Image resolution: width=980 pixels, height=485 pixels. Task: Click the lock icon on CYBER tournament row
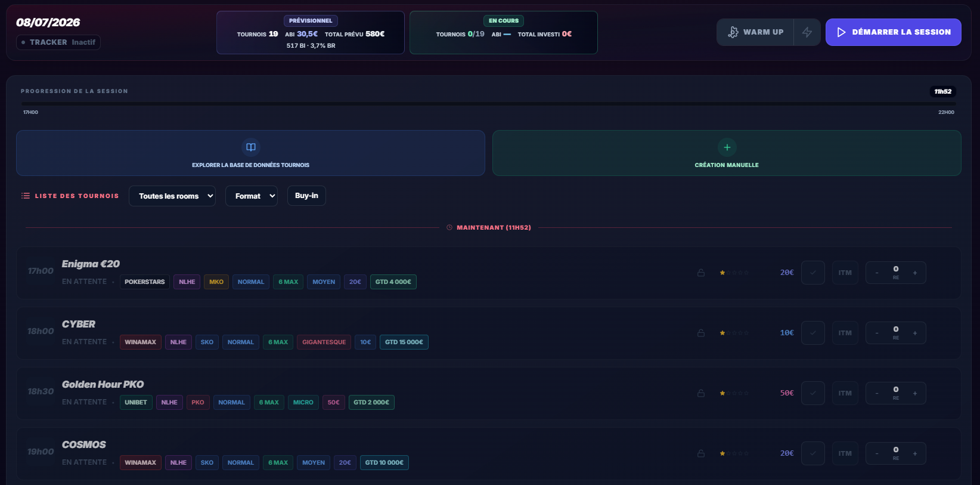[x=701, y=333]
